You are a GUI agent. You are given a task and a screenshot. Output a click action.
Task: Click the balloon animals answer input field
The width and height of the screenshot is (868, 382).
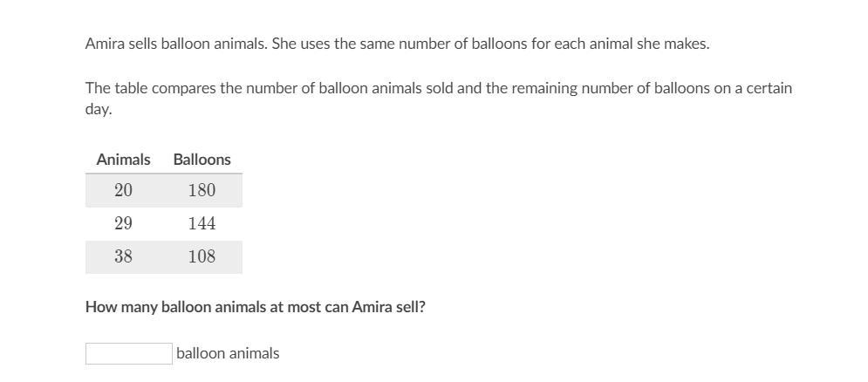pyautogui.click(x=128, y=353)
